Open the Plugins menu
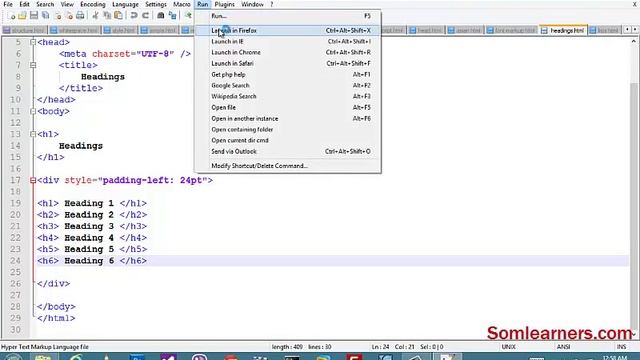 [224, 4]
